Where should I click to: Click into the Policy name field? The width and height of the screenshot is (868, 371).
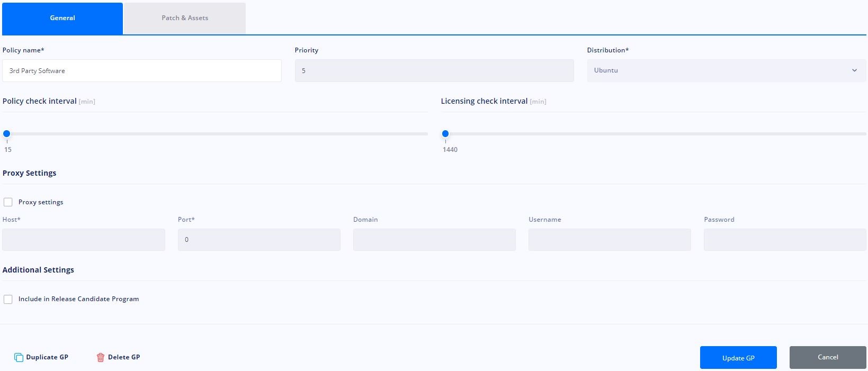142,70
